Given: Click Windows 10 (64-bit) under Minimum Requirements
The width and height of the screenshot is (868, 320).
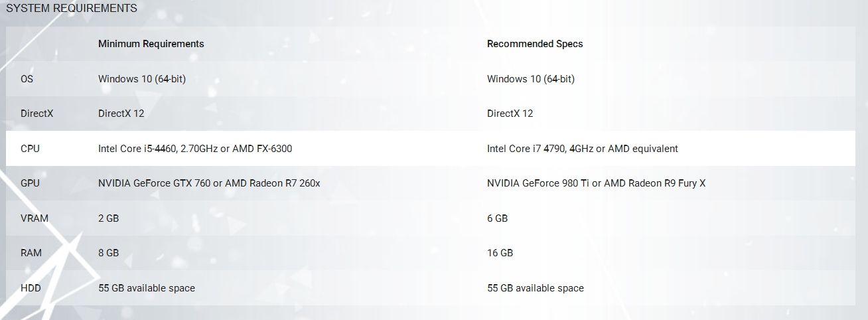Looking at the screenshot, I should click(x=141, y=79).
